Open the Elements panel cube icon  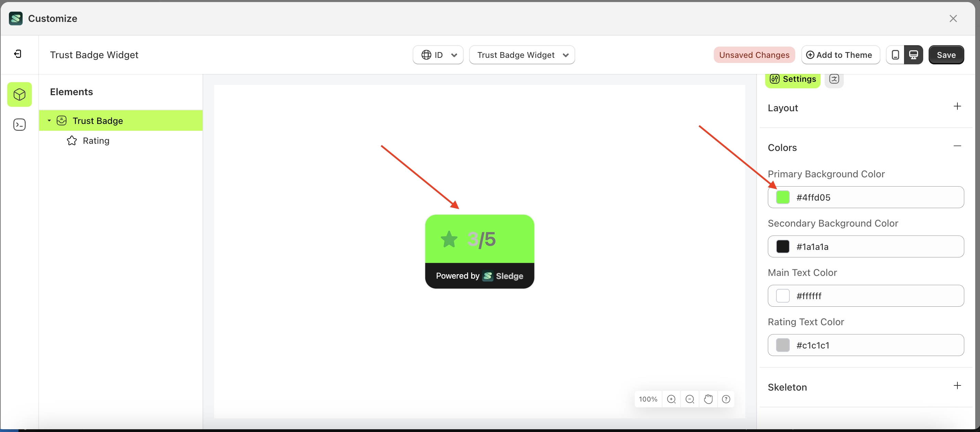point(20,94)
